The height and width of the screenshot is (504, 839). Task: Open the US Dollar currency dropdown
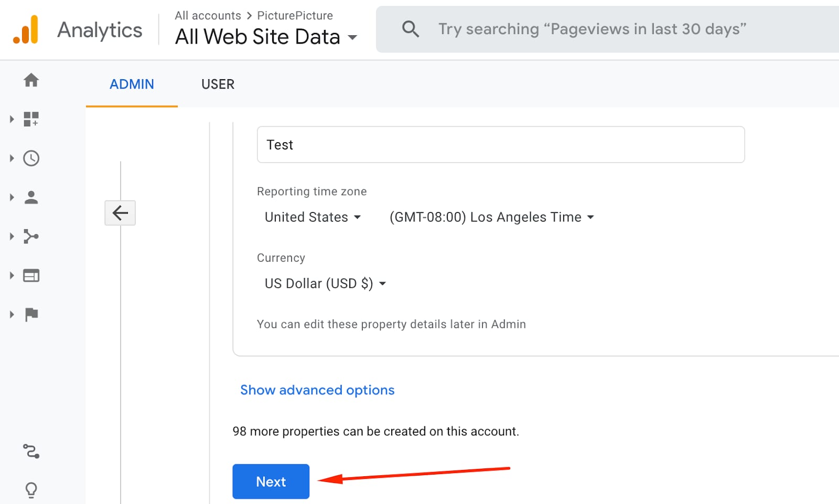(x=324, y=283)
